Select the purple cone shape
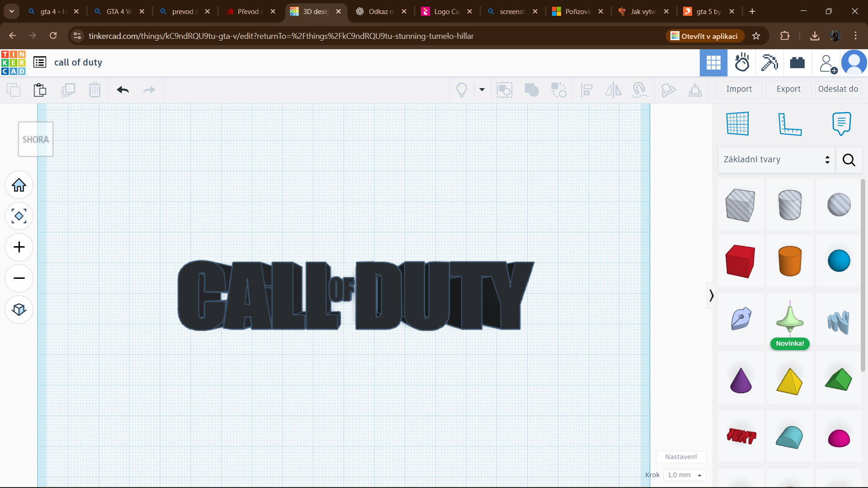This screenshot has height=488, width=868. (741, 380)
